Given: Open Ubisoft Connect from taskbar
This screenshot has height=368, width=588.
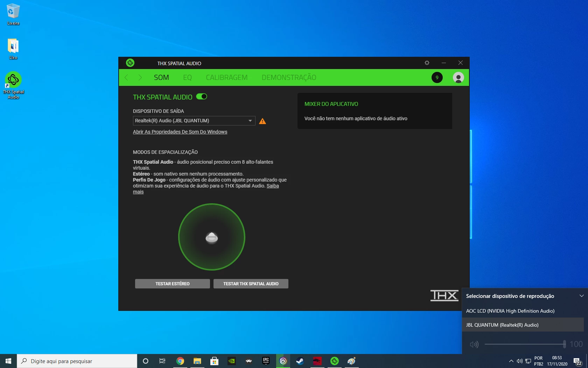Looking at the screenshot, I should click(x=283, y=361).
